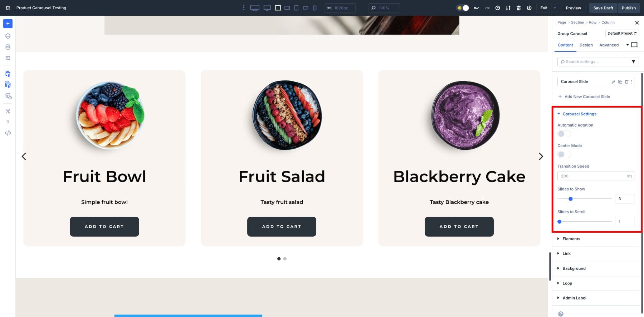This screenshot has width=644, height=317.
Task: Open the history clock icon
Action: (498, 8)
